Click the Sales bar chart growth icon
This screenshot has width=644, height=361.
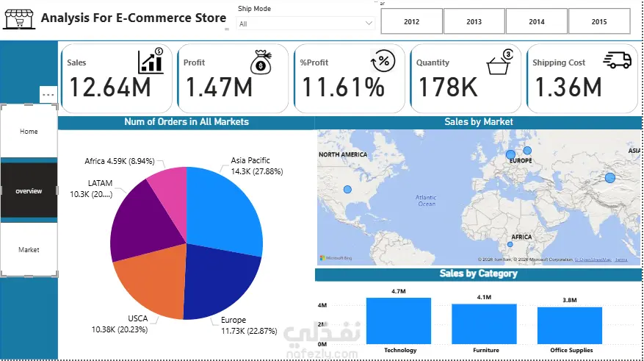151,61
